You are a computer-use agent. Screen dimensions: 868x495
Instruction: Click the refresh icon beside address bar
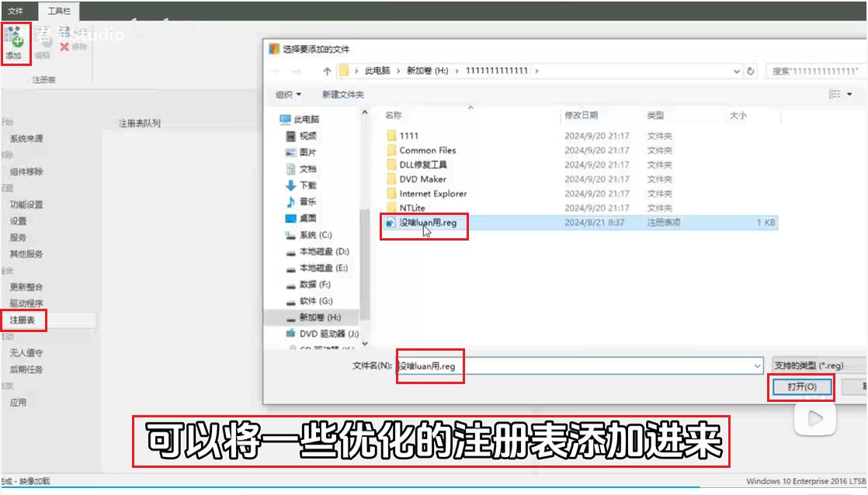(x=751, y=71)
